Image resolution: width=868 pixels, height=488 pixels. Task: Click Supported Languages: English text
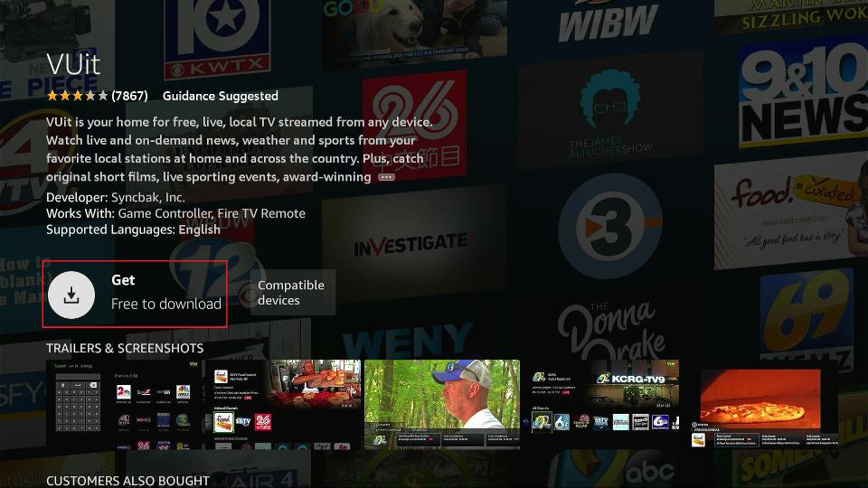133,229
